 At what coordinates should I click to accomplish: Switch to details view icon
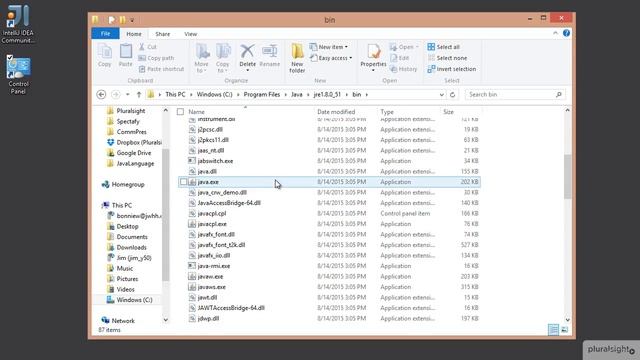point(553,329)
